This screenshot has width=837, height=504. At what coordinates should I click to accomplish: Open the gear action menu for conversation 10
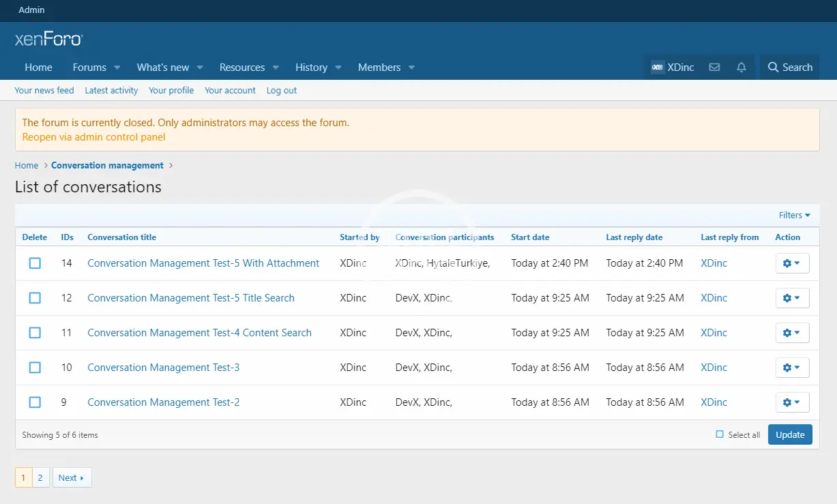[x=792, y=368]
